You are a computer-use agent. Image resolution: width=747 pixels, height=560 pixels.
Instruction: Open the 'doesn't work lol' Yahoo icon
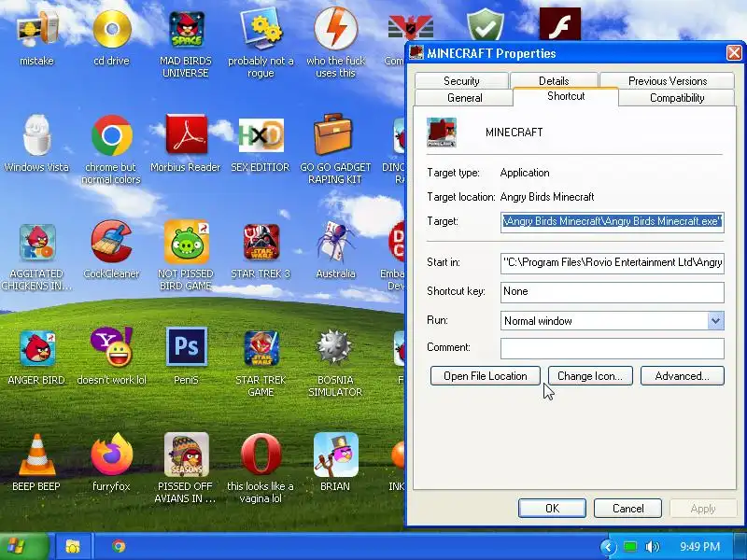point(111,347)
